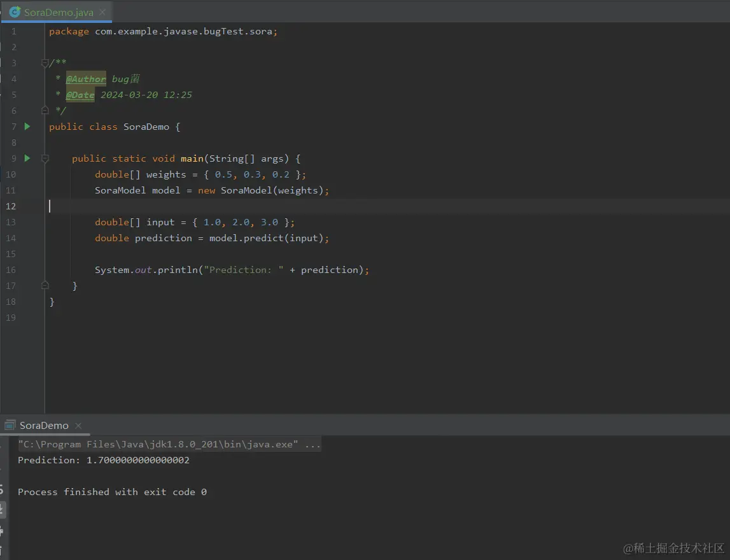Click line number 12 in the gutter
Viewport: 730px width, 560px height.
11,206
